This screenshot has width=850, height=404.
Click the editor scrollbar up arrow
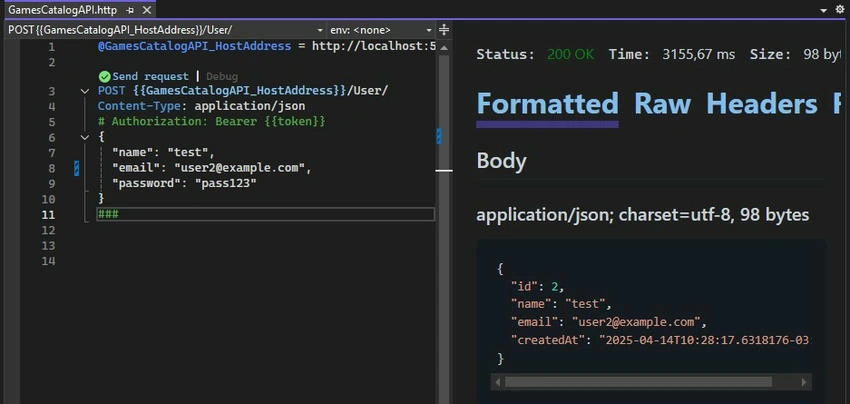(443, 47)
